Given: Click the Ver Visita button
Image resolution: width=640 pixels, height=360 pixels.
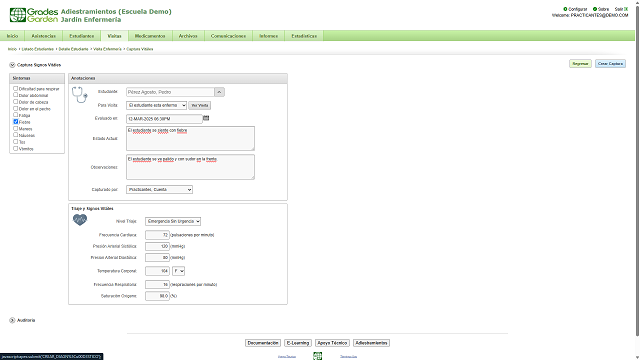Looking at the screenshot, I should click(x=200, y=105).
